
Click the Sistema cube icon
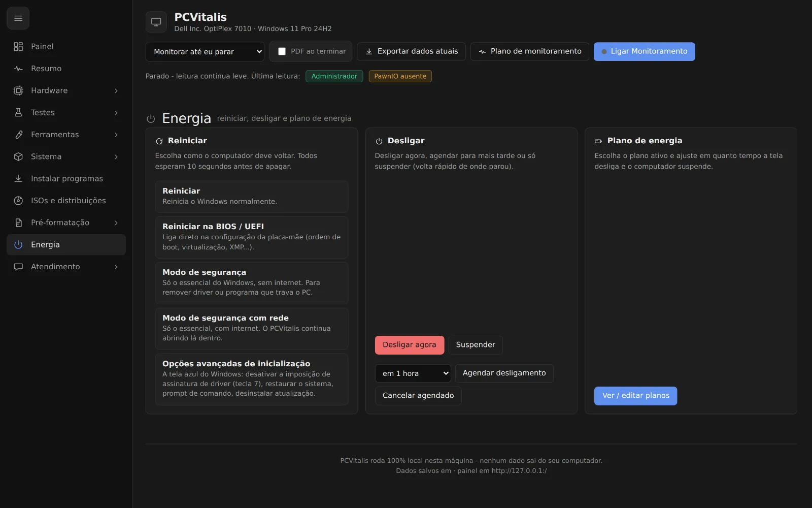click(18, 156)
